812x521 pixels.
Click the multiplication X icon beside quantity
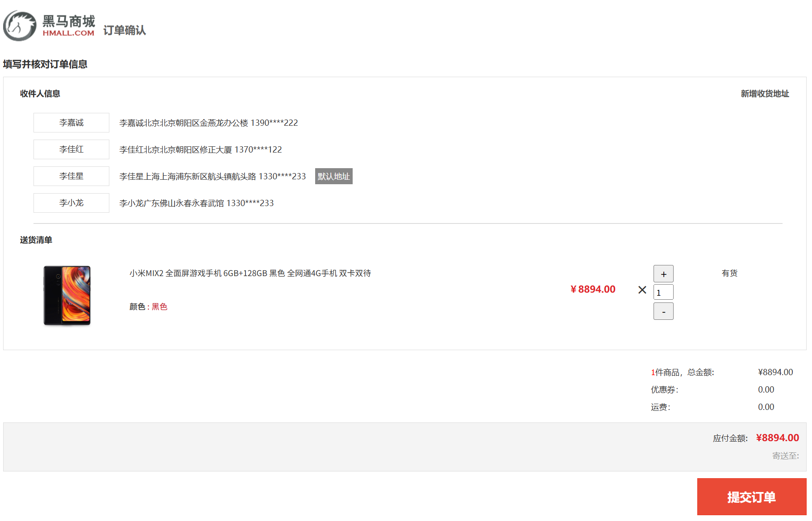click(x=642, y=290)
